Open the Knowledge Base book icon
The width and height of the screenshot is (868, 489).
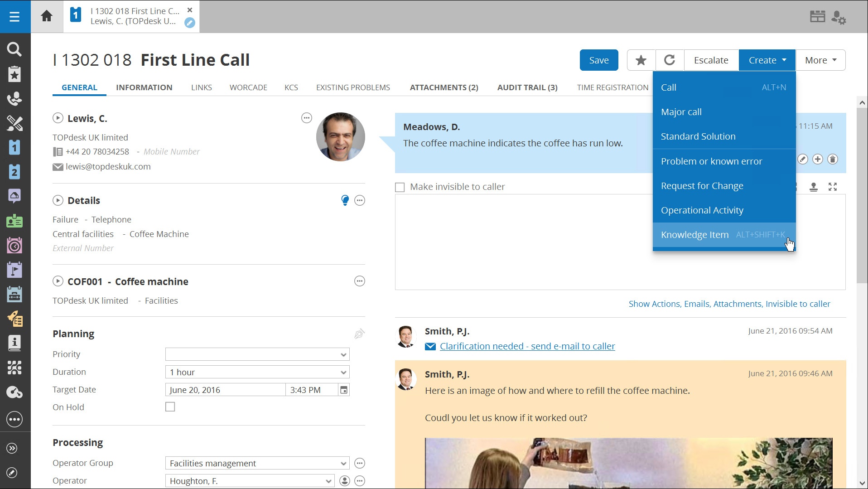click(15, 343)
